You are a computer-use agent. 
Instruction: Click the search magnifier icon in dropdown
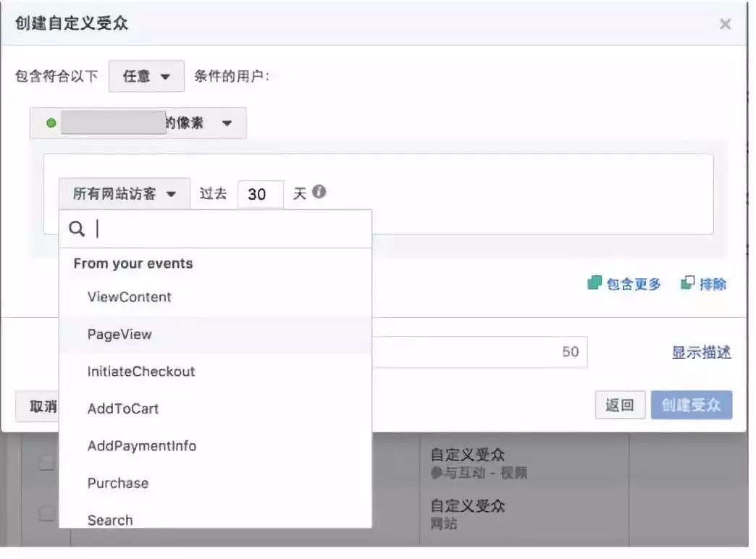tap(77, 230)
